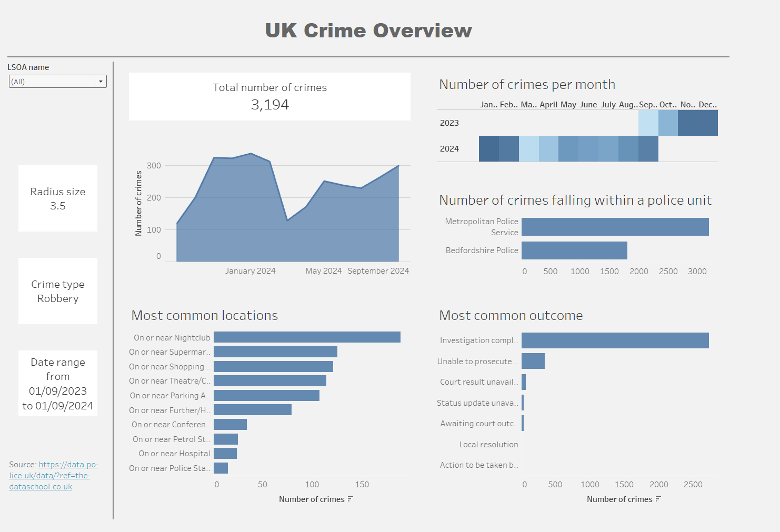This screenshot has width=780, height=532.
Task: Click the On or near Police Station bar
Action: [221, 468]
